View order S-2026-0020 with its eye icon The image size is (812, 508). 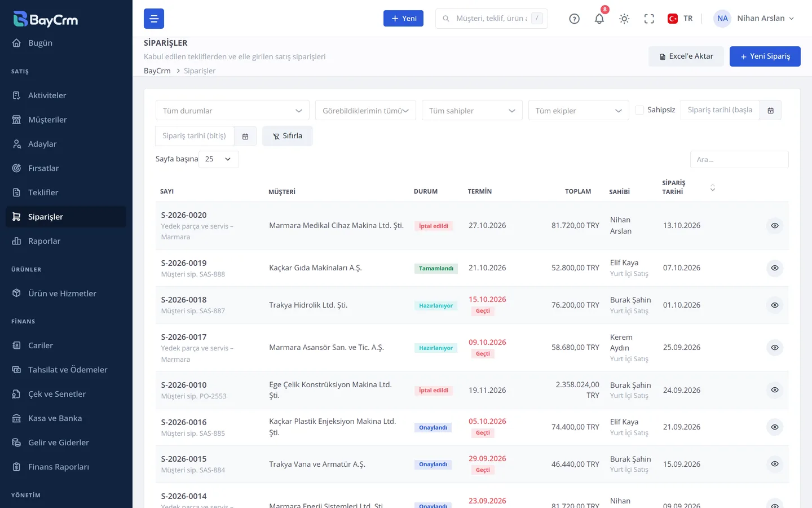[775, 226]
